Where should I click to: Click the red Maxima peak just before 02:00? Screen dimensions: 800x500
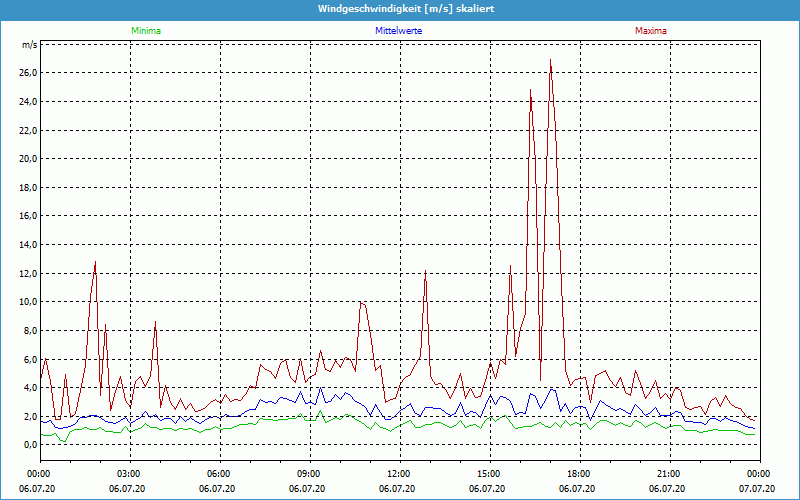[x=95, y=262]
